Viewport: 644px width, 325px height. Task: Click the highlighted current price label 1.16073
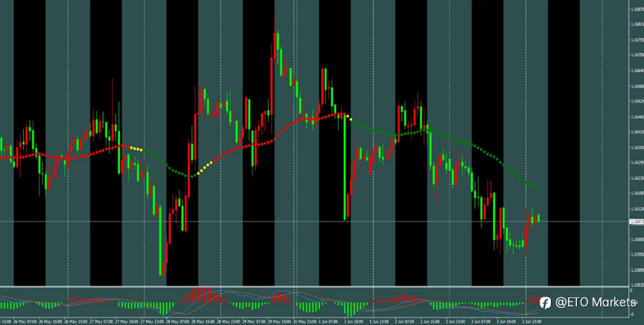(637, 222)
